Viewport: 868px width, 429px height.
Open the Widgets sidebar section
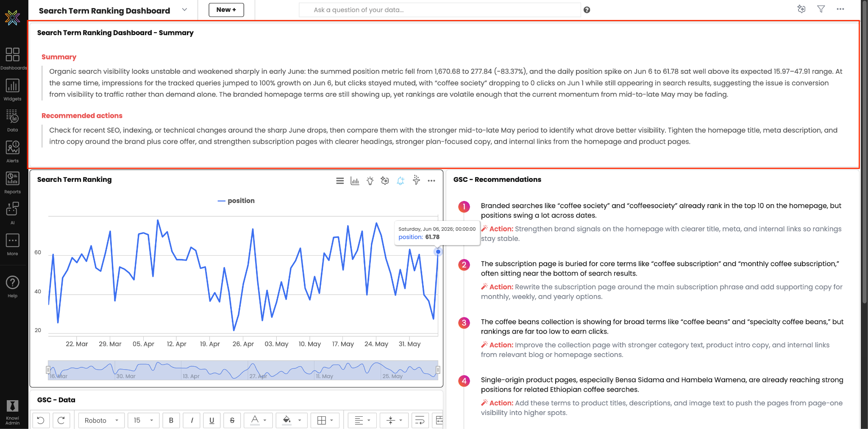(x=13, y=90)
